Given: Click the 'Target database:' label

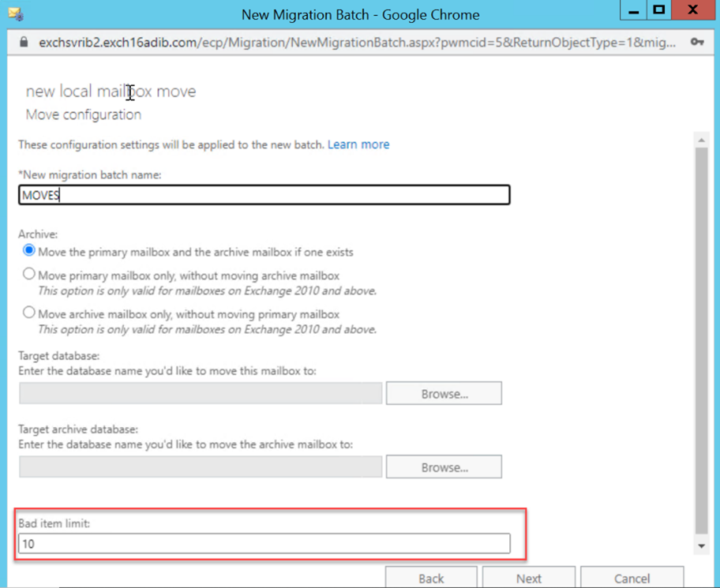Looking at the screenshot, I should coord(58,356).
